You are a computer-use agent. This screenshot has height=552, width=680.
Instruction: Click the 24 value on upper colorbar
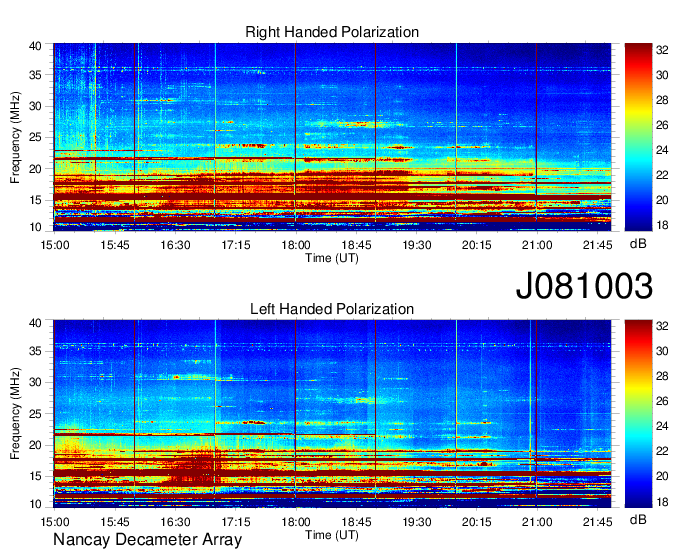[662, 150]
